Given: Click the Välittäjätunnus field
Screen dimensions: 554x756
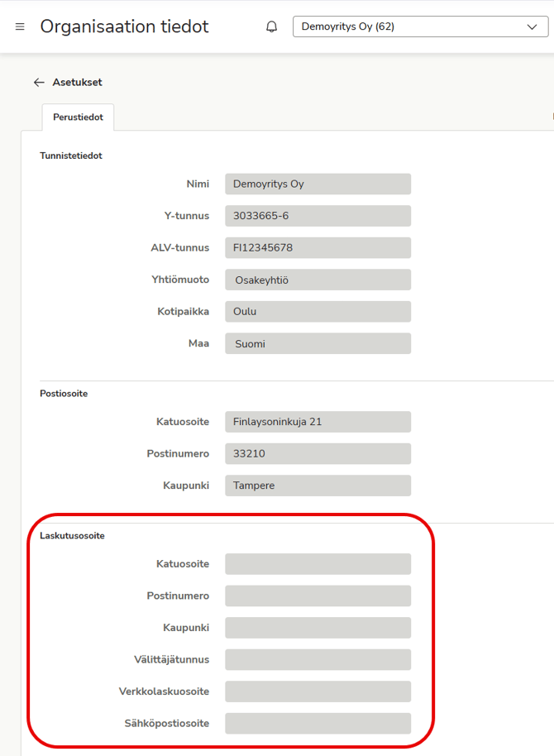Looking at the screenshot, I should click(x=318, y=659).
